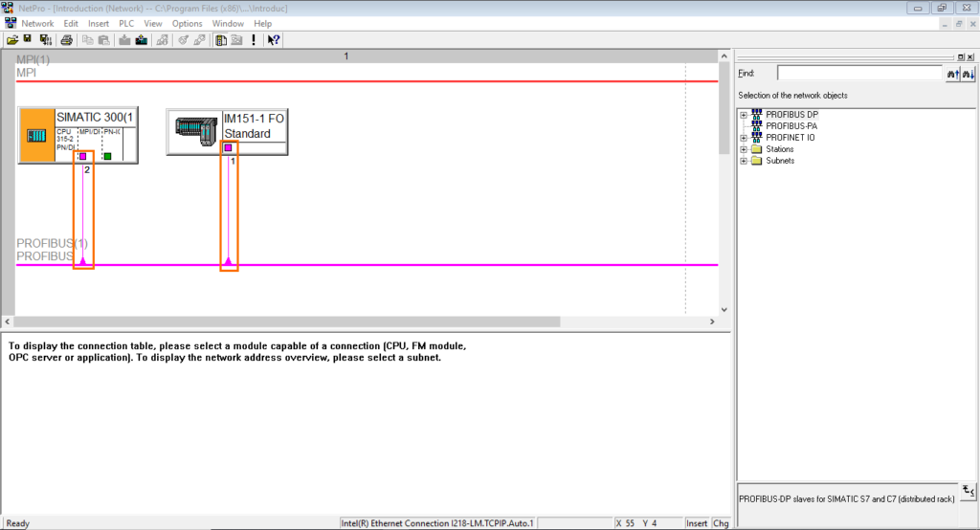
Task: Click the Paste toolbar icon
Action: [x=103, y=40]
